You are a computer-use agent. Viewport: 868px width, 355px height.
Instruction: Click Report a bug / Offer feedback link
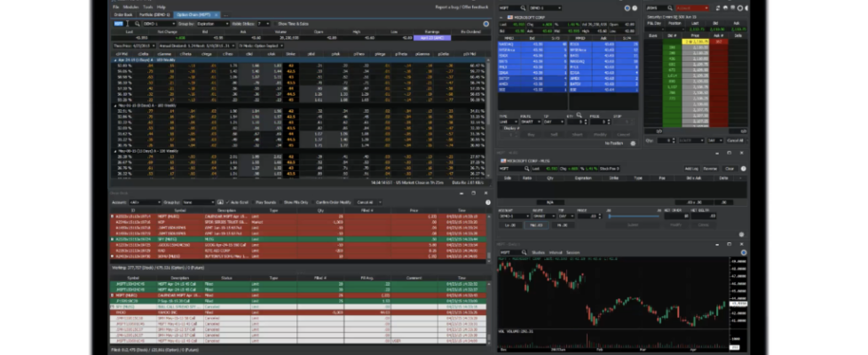462,7
